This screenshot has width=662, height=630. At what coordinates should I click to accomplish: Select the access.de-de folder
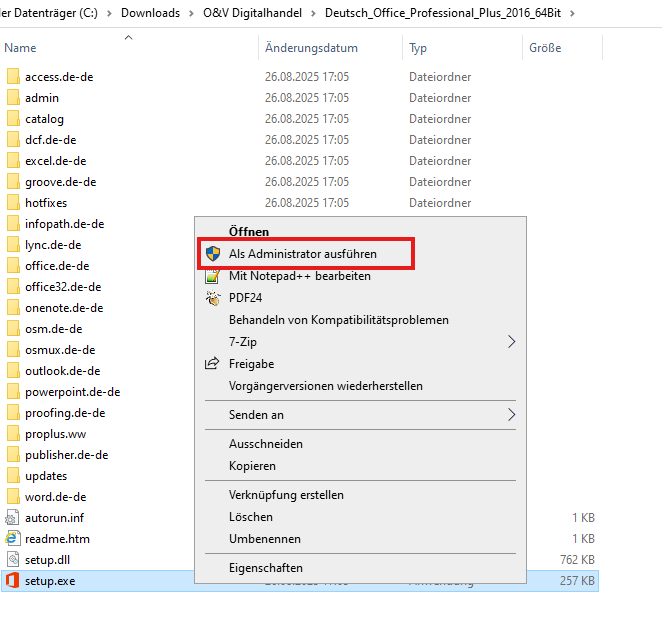point(58,77)
